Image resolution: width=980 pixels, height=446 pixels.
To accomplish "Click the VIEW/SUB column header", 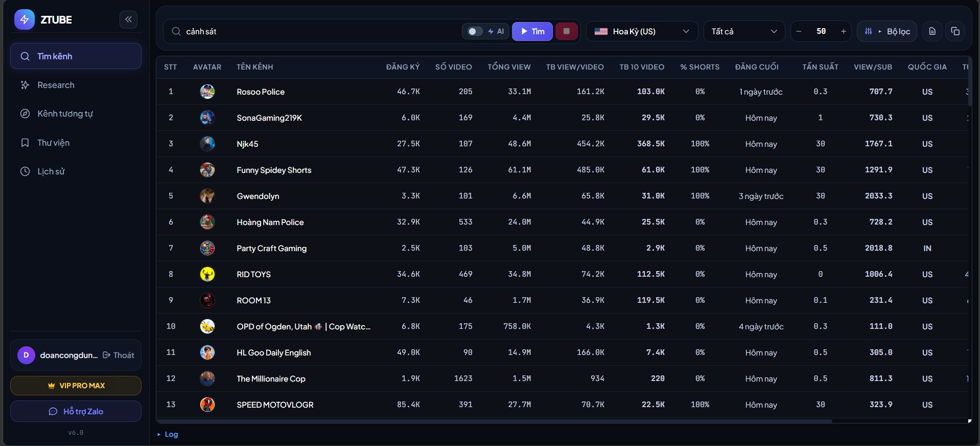I will 873,67.
